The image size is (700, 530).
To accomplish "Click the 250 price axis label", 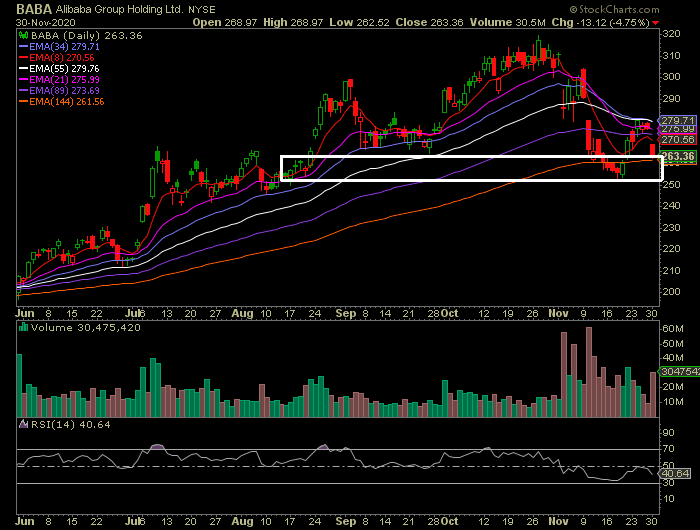I will (x=671, y=184).
